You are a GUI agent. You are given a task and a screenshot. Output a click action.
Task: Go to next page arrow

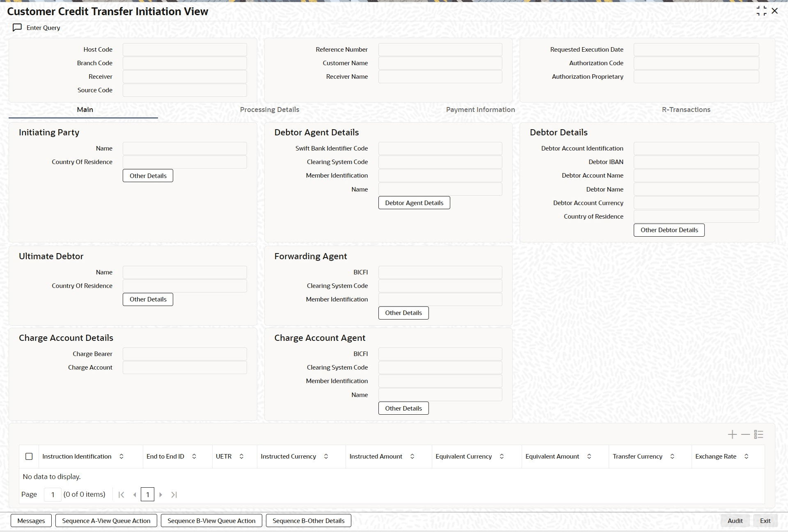[161, 495]
